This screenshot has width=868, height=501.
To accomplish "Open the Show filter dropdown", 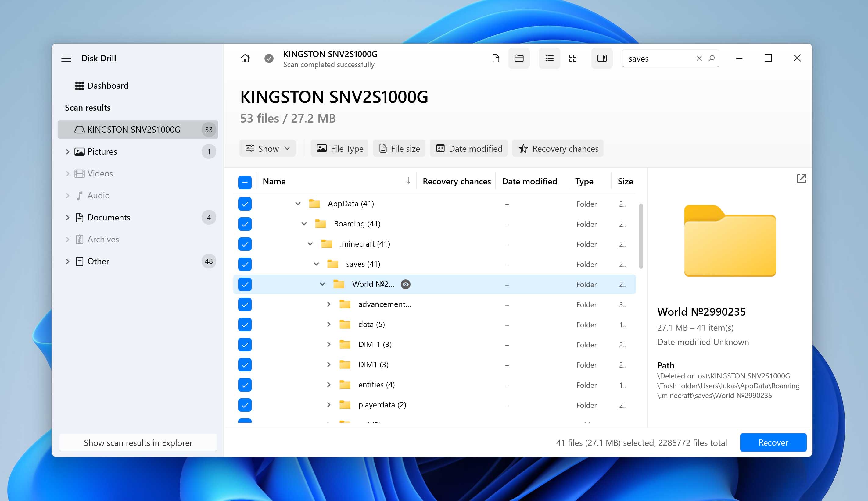I will tap(267, 149).
